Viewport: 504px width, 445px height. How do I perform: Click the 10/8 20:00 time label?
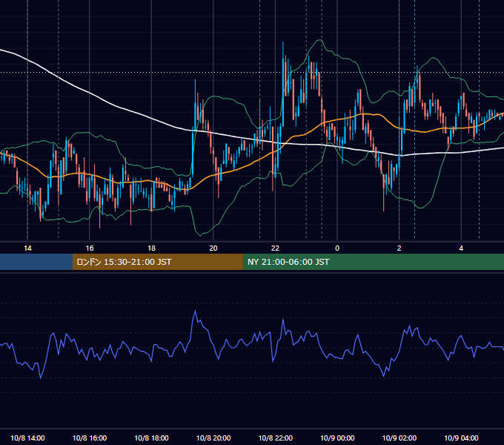coord(213,438)
